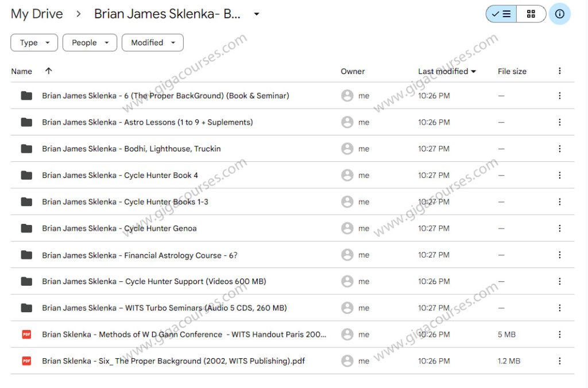588x388 pixels.
Task: Click the 1.2 MB file size value
Action: (509, 361)
